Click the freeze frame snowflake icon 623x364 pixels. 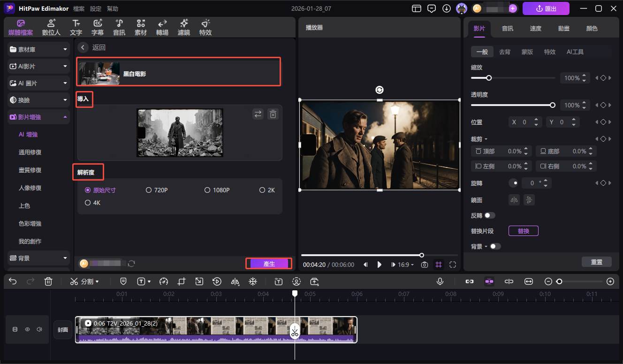[x=252, y=281]
